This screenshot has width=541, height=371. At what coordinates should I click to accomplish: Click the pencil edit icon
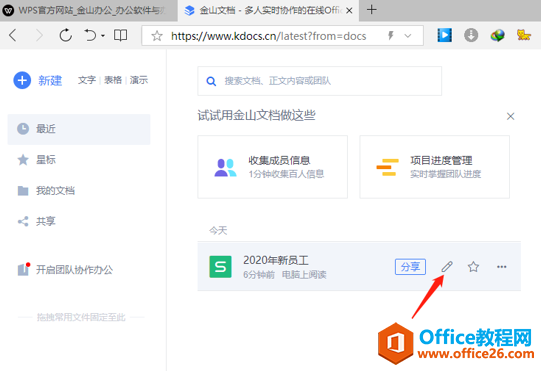click(447, 266)
